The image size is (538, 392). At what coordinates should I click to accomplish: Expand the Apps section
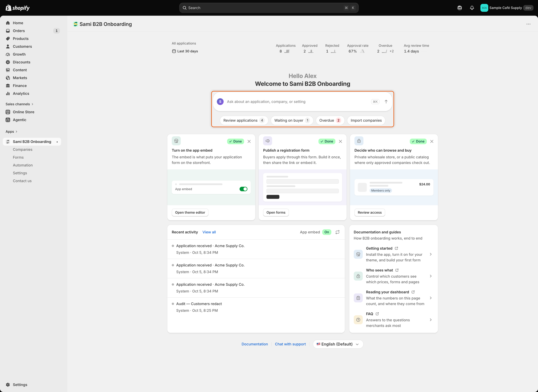(11, 131)
